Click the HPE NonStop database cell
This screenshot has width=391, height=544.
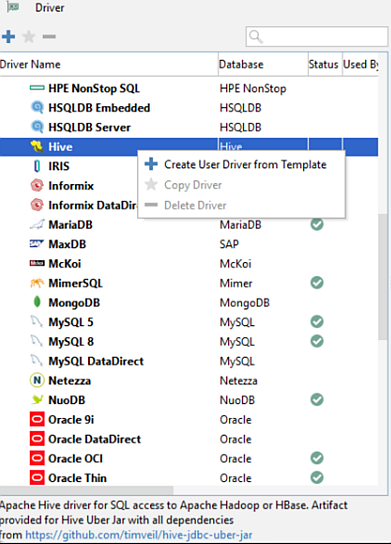[x=253, y=88]
